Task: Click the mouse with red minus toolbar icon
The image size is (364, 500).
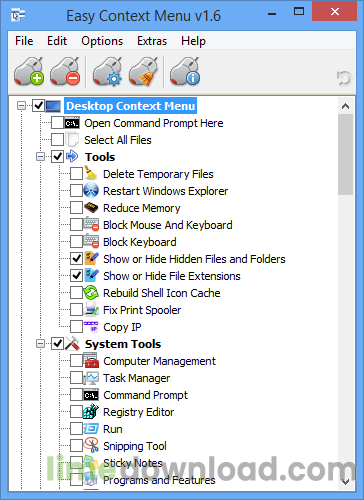Action: (65, 72)
